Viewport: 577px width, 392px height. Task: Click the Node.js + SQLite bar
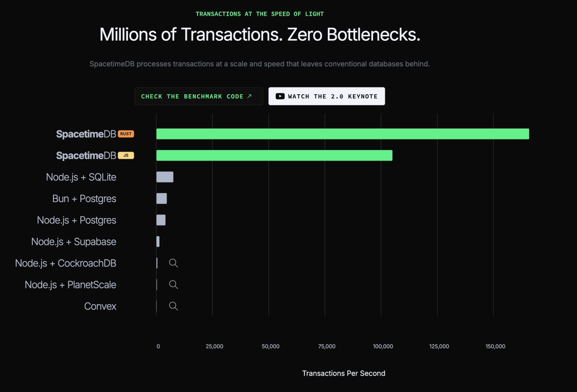coord(165,177)
